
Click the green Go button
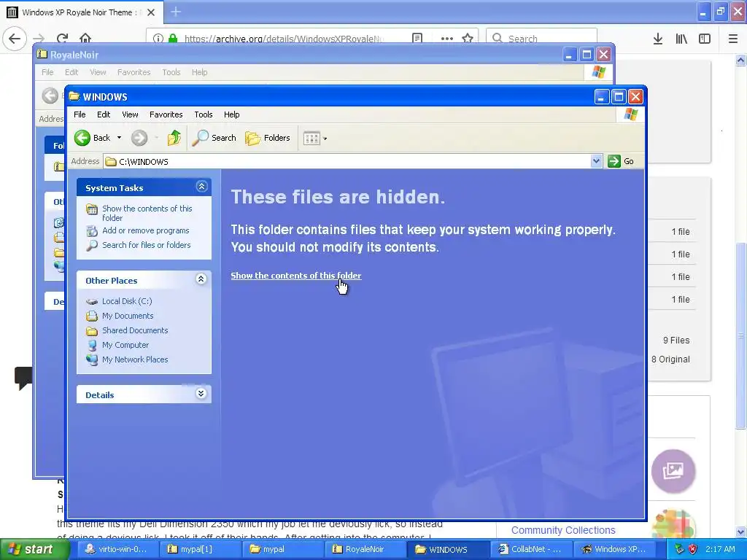tap(621, 161)
